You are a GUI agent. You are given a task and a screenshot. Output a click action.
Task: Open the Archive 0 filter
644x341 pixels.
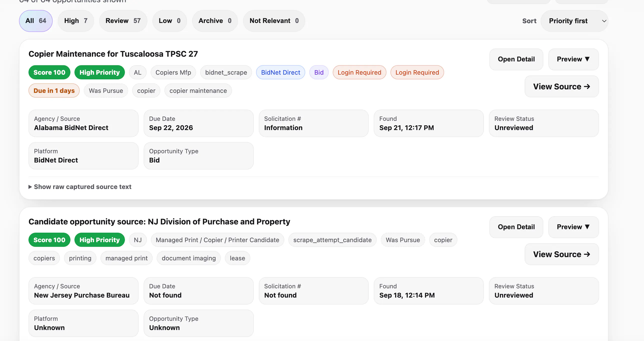pyautogui.click(x=215, y=21)
